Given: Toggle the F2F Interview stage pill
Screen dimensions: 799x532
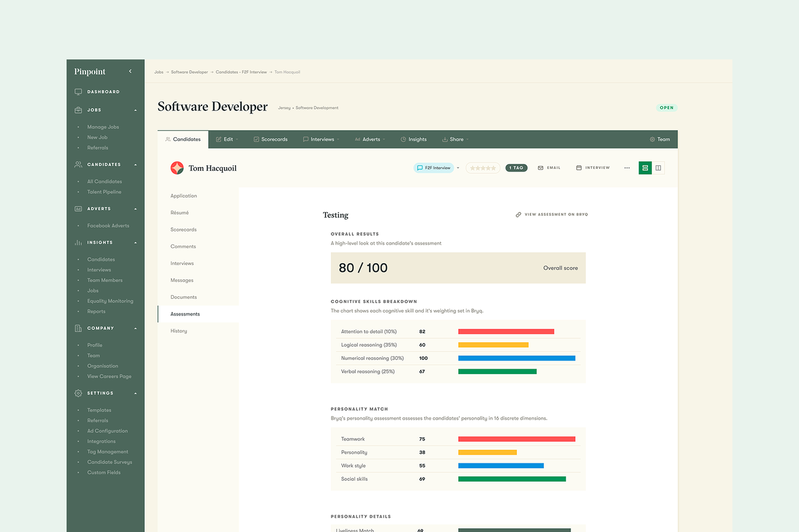Looking at the screenshot, I should pos(433,167).
